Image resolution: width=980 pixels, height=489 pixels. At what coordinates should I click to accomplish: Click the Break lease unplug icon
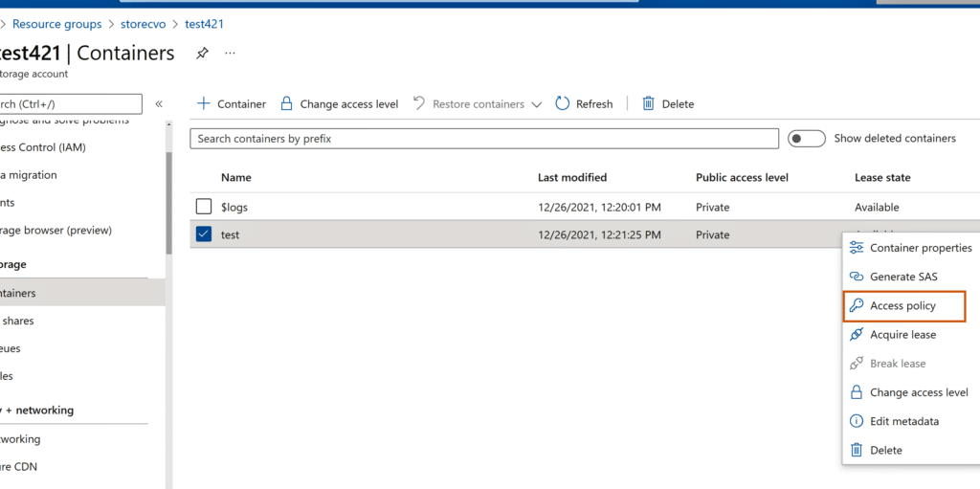point(857,364)
